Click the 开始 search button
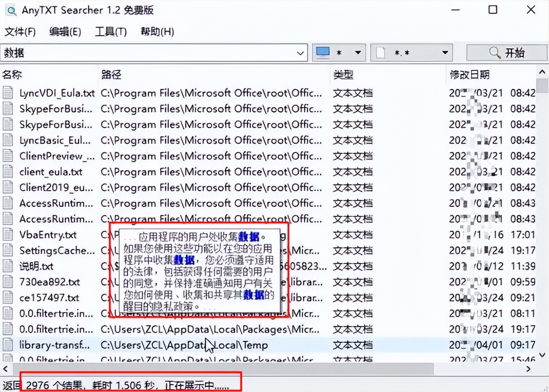This screenshot has height=392, width=549. 510,52
